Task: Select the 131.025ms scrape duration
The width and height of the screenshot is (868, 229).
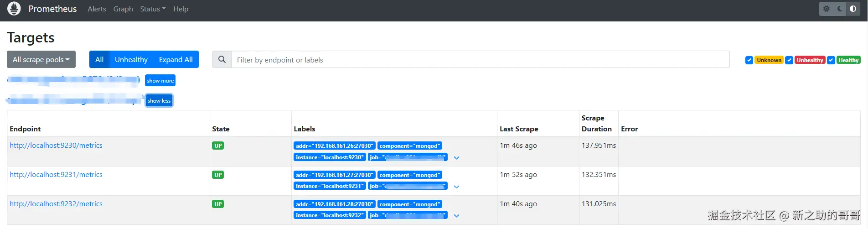Action: click(599, 203)
